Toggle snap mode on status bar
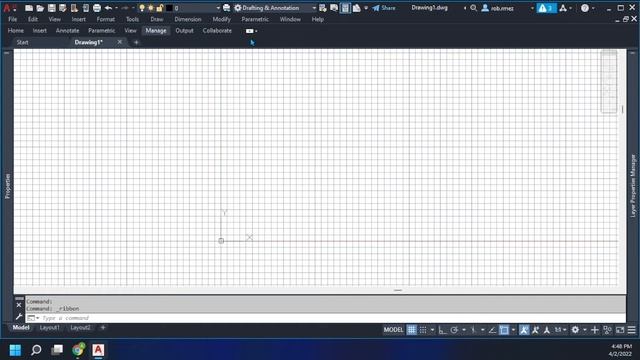 click(423, 330)
